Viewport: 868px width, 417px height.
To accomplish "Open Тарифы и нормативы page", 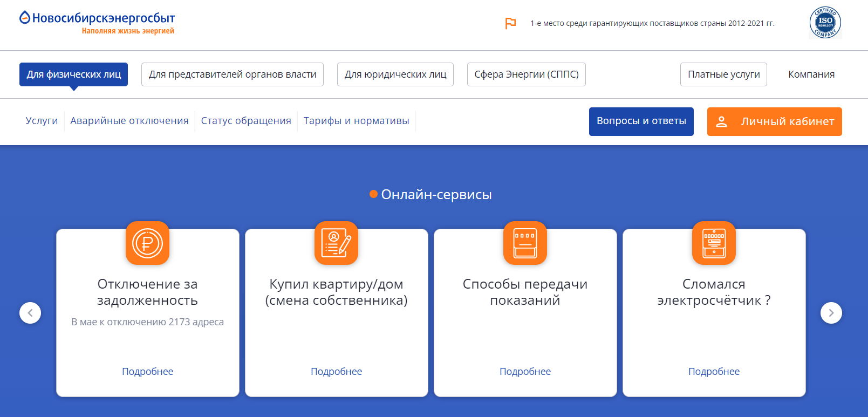I will [357, 121].
